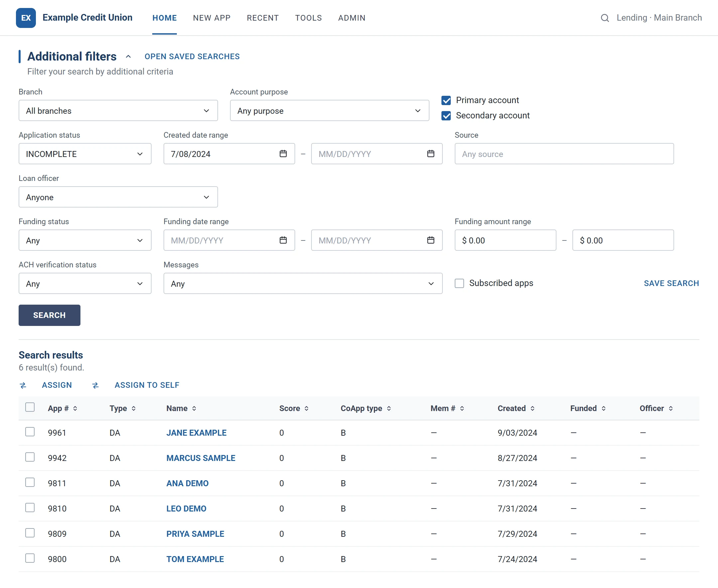The height and width of the screenshot is (588, 718).
Task: Select checkbox for app 9811
Action: [x=30, y=482]
